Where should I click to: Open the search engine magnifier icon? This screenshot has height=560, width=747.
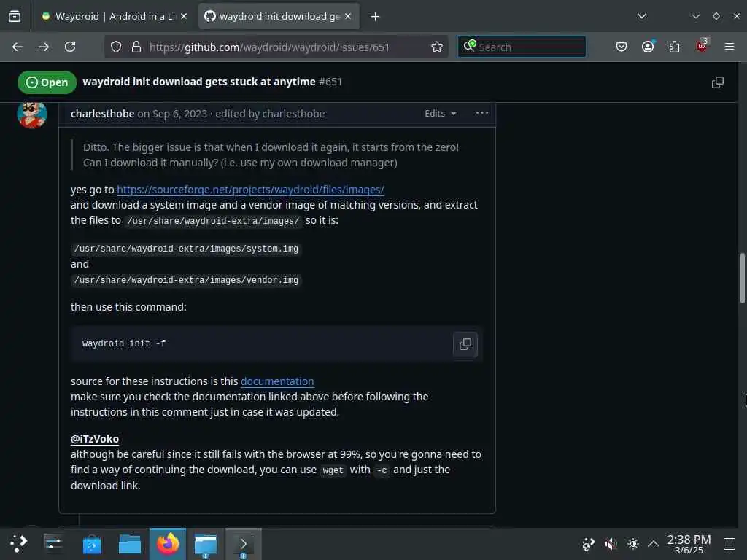click(469, 46)
